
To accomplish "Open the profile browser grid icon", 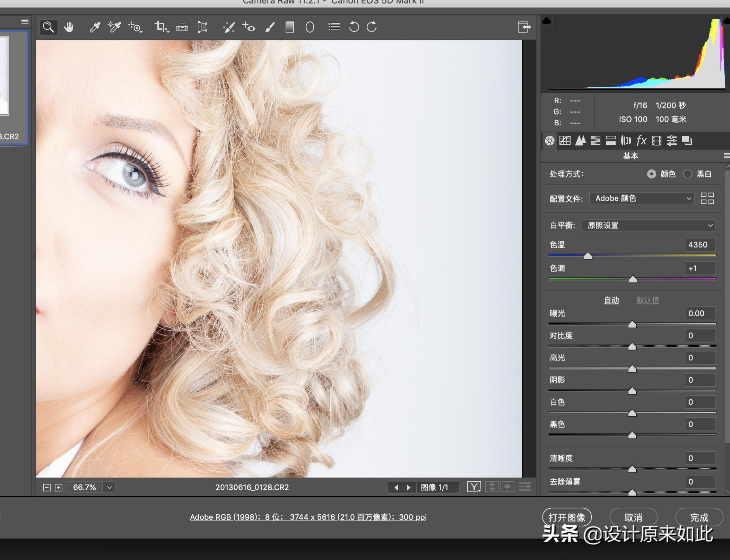I will [x=707, y=198].
